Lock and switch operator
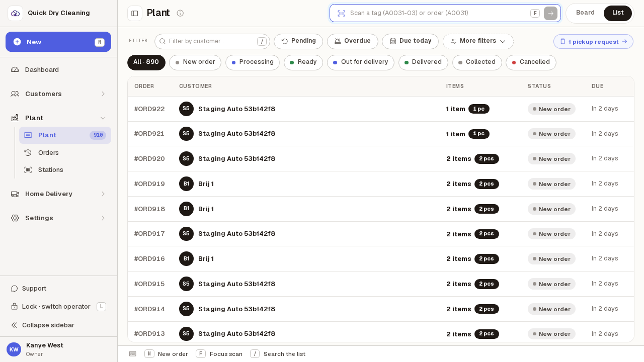 58,307
